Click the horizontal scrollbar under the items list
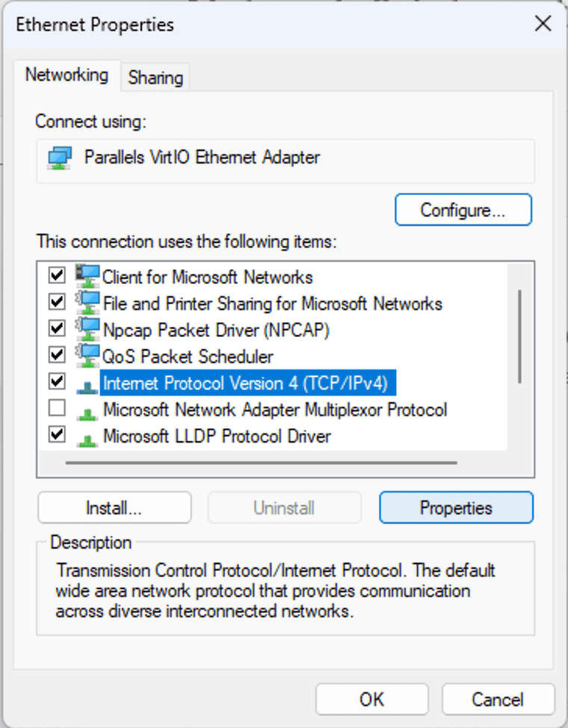 tap(262, 463)
